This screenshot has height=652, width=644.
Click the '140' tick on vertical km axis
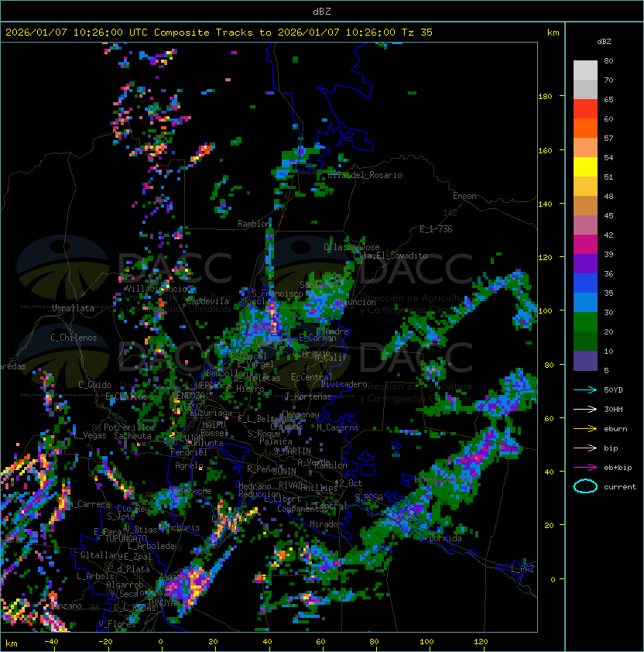545,204
